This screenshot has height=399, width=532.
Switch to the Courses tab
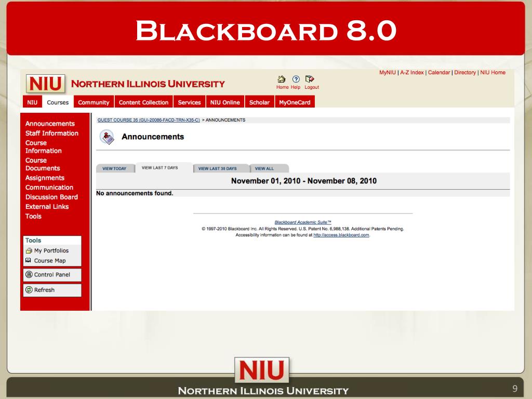coord(58,102)
